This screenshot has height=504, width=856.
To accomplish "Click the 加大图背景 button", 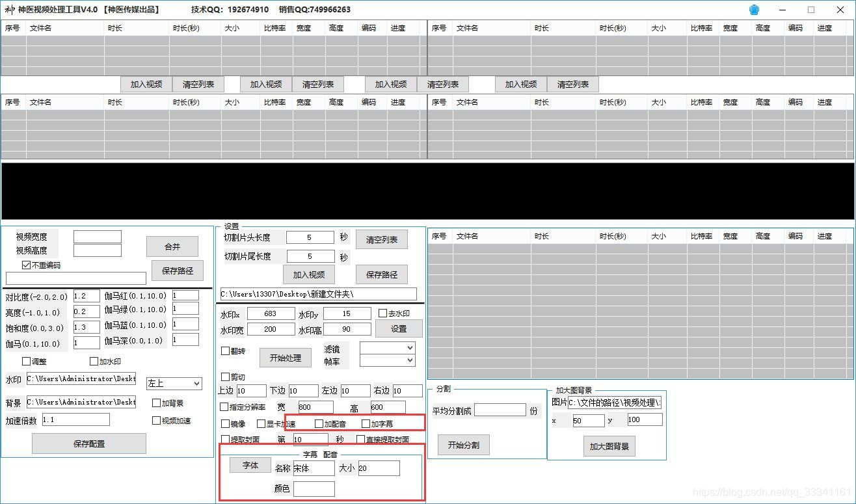I will (x=609, y=446).
